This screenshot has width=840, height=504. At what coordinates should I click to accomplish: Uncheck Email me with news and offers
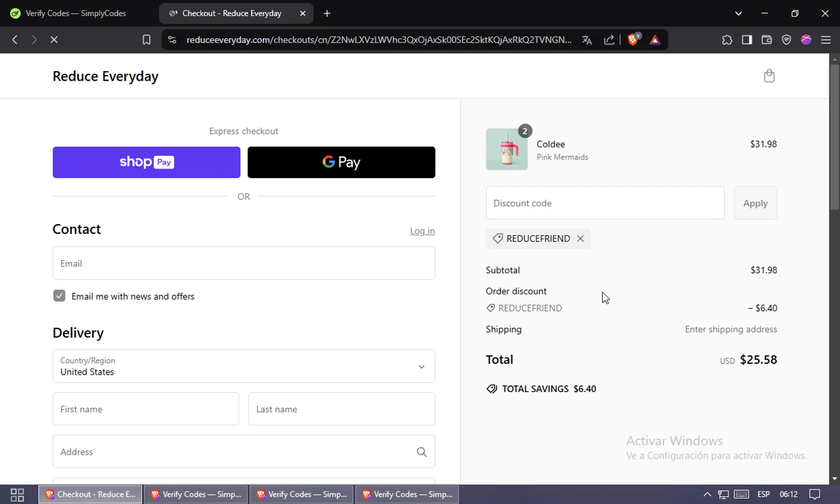pyautogui.click(x=59, y=296)
